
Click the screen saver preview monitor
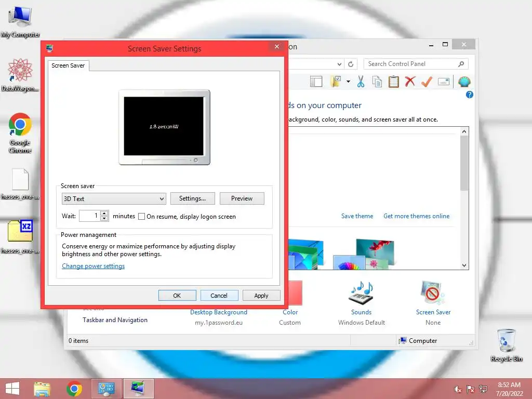[164, 127]
